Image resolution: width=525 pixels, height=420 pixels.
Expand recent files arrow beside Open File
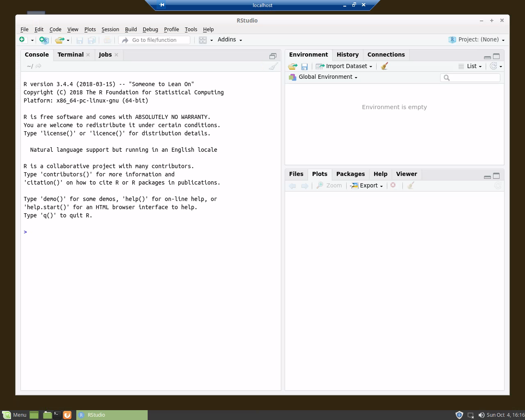pos(68,40)
